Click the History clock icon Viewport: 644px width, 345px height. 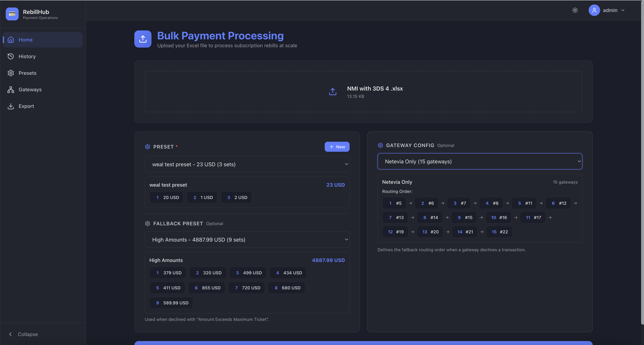click(x=11, y=57)
